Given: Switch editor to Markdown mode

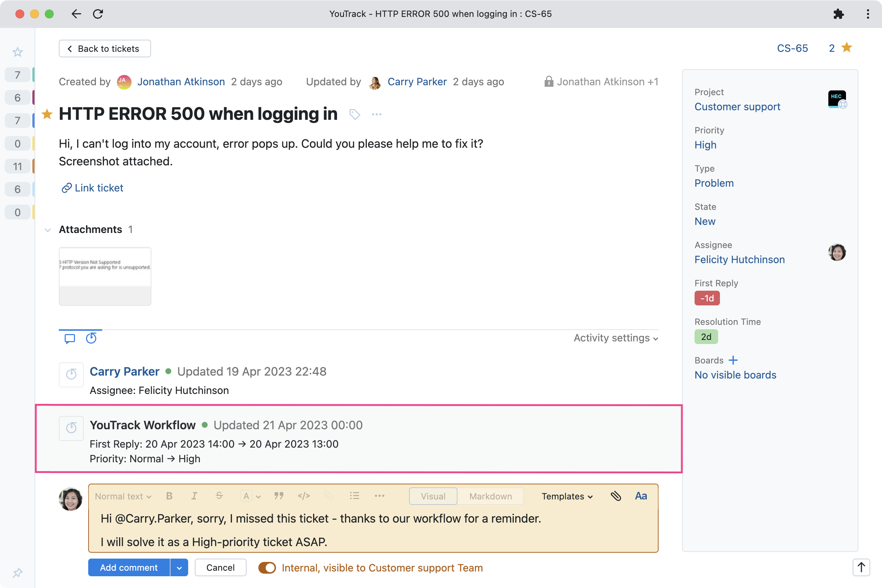Looking at the screenshot, I should pos(491,496).
